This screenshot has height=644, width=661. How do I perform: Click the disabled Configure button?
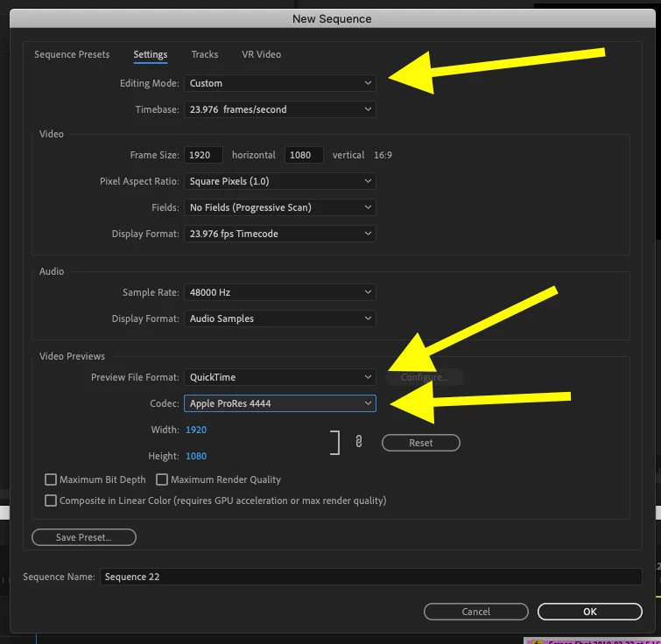tap(424, 377)
